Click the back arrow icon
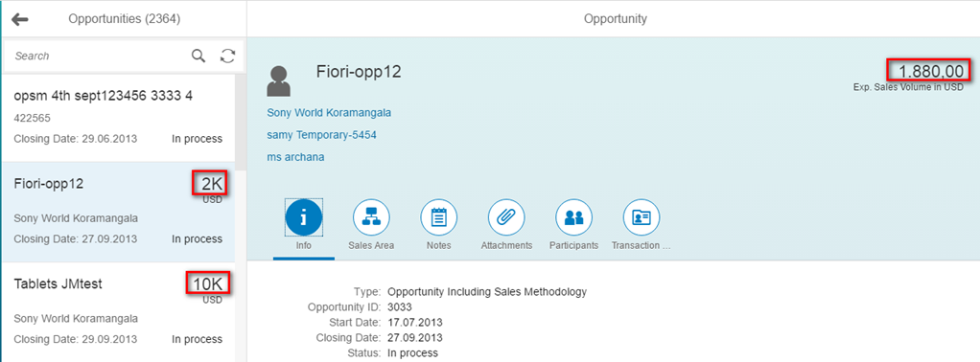This screenshot has width=980, height=362. (x=20, y=19)
